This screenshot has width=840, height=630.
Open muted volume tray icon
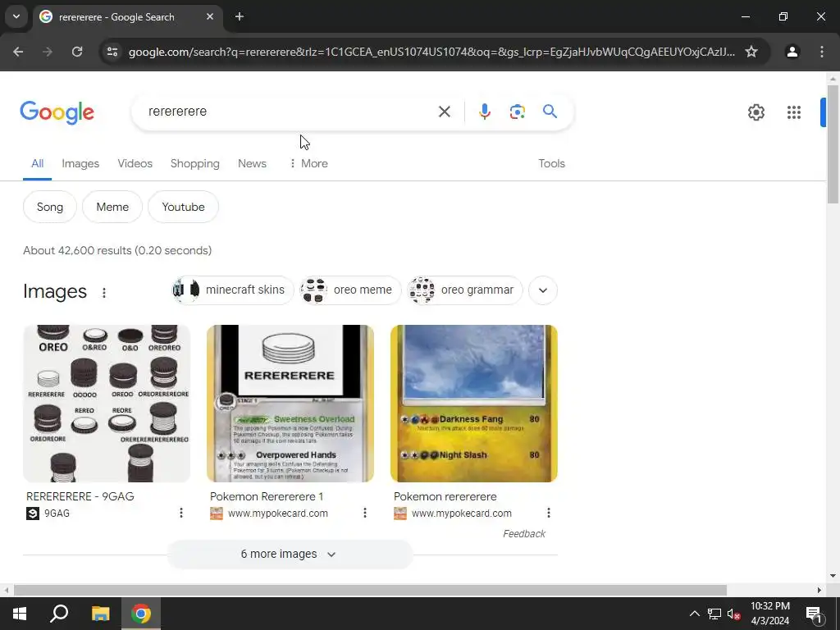[x=733, y=614]
